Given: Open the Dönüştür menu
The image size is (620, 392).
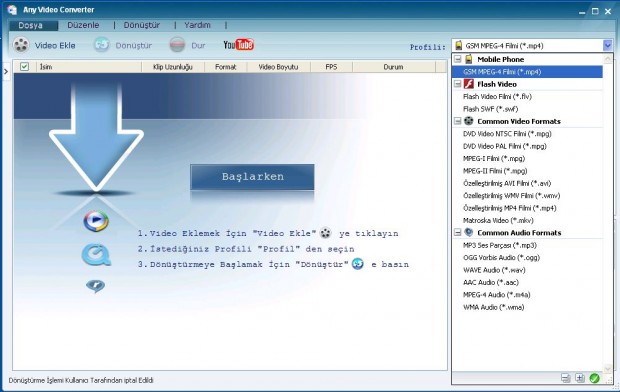Looking at the screenshot, I should (142, 25).
